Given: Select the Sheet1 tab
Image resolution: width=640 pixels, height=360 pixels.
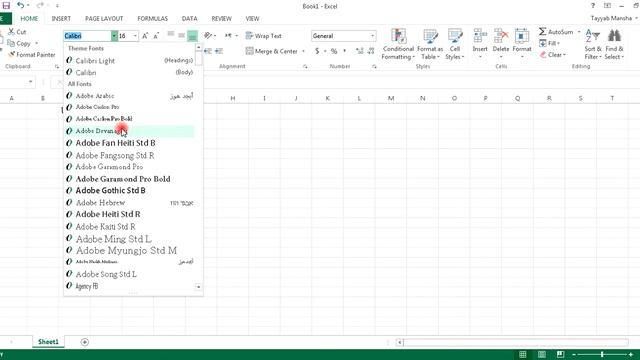Looking at the screenshot, I should (48, 342).
